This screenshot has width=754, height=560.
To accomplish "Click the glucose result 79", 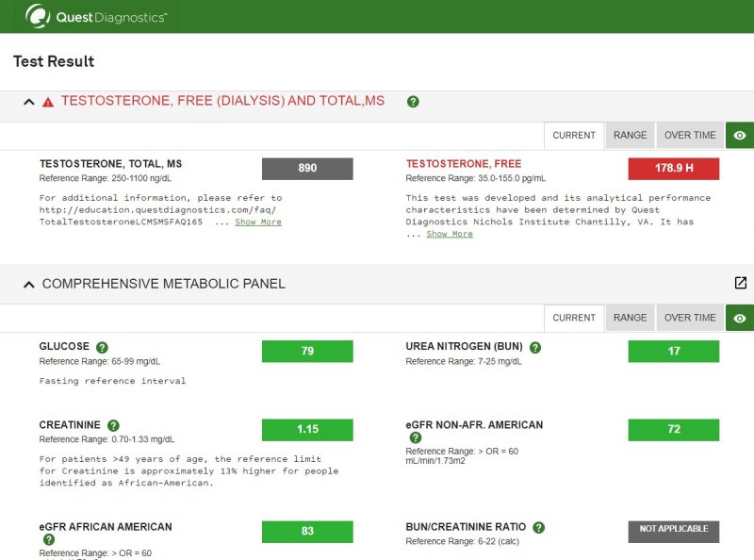I will (x=307, y=352).
